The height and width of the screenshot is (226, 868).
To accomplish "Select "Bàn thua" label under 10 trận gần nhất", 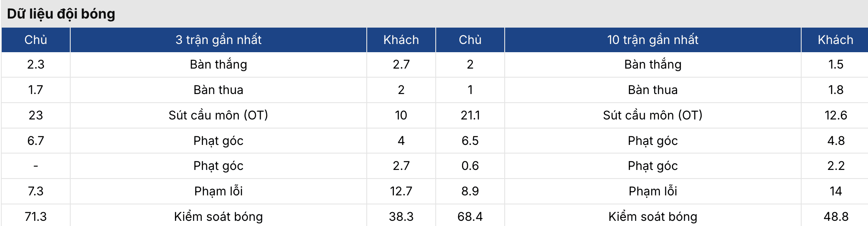I will (x=653, y=90).
